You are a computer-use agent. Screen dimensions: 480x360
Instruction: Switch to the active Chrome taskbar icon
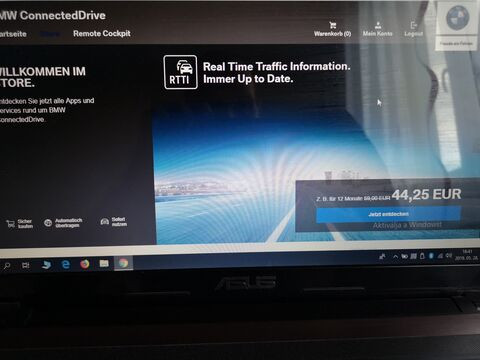click(x=123, y=263)
